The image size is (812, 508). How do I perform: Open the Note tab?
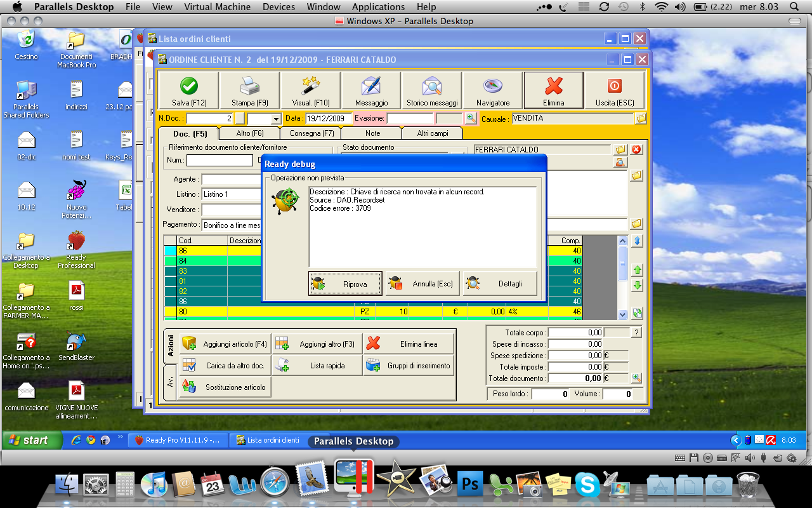click(372, 133)
